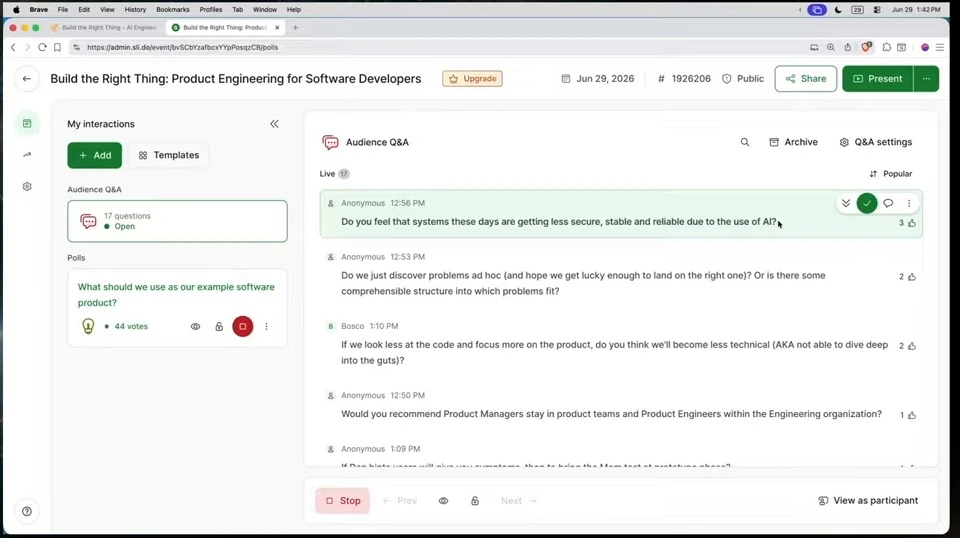Open the Bookmarks menu in the menu bar

(173, 10)
